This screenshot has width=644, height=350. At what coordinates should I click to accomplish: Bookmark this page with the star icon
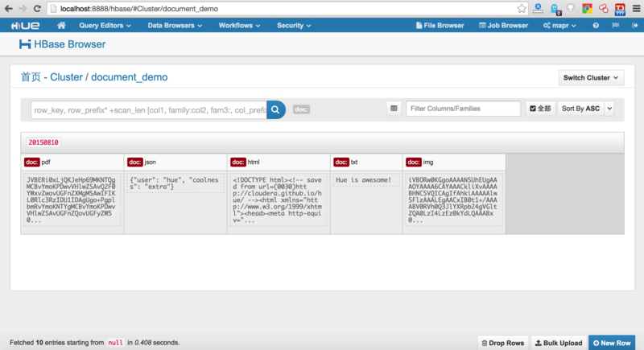(522, 8)
